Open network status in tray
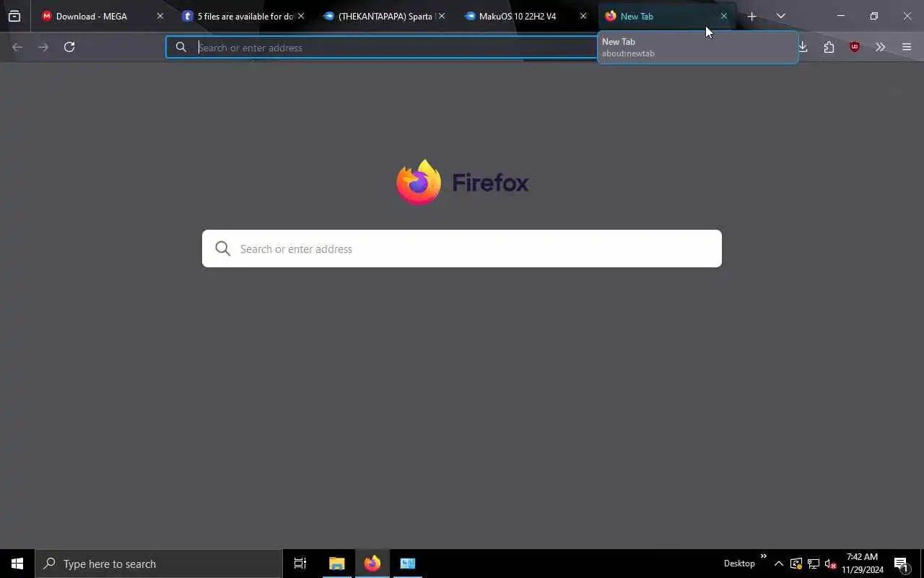Viewport: 924px width, 578px height. point(814,564)
